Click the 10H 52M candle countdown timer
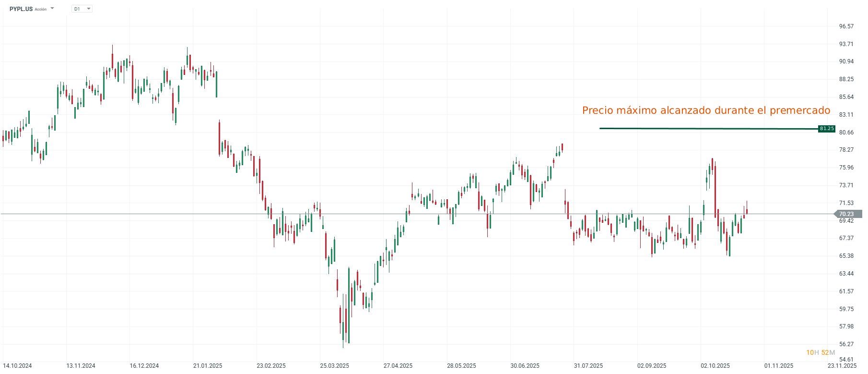The height and width of the screenshot is (374, 868). (x=821, y=352)
